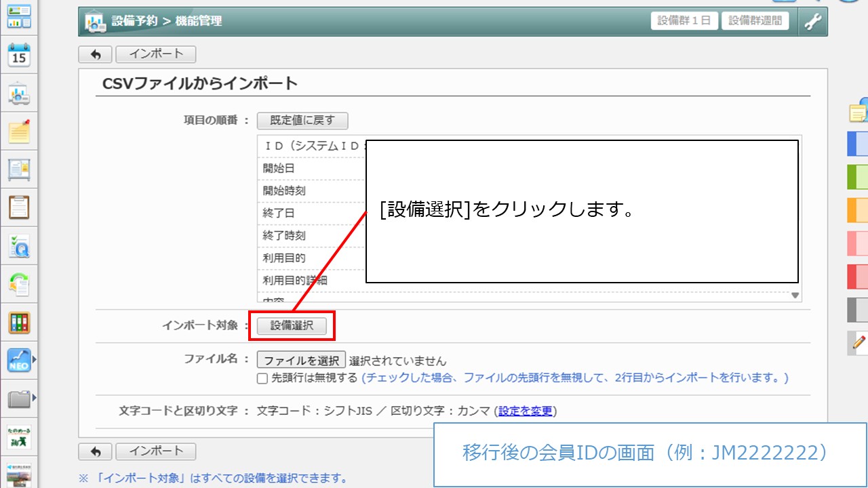868x488 pixels.
Task: Click the facility reservation projector sidebar icon
Action: (19, 94)
